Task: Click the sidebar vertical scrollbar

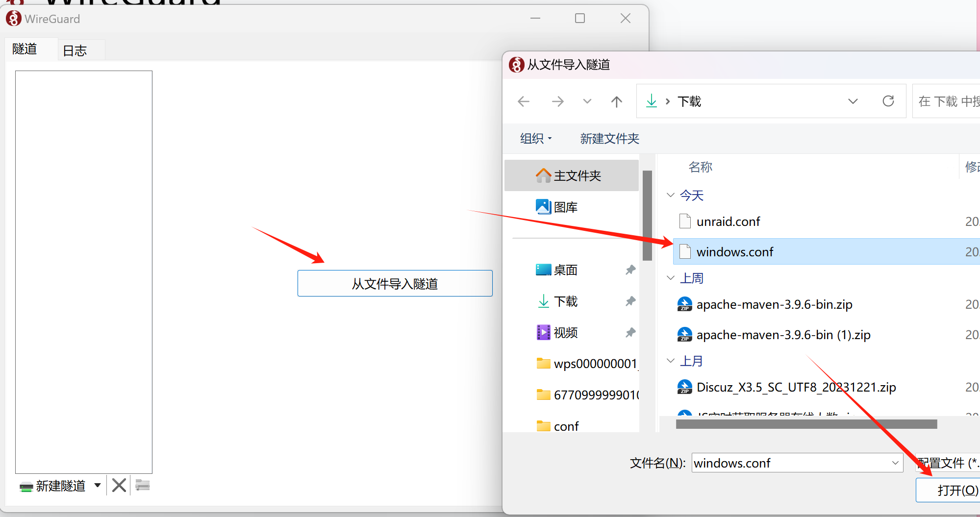Action: click(647, 216)
